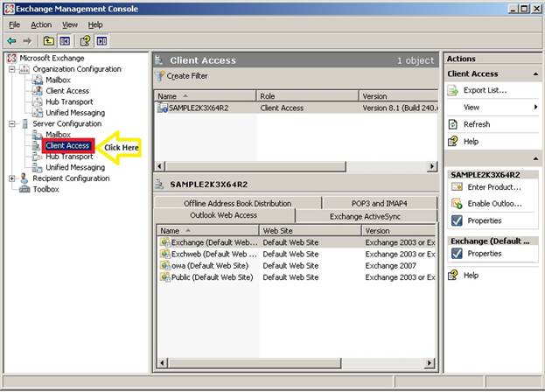
Task: Collapse the unnamed section below Help in Actions
Action: (x=535, y=159)
